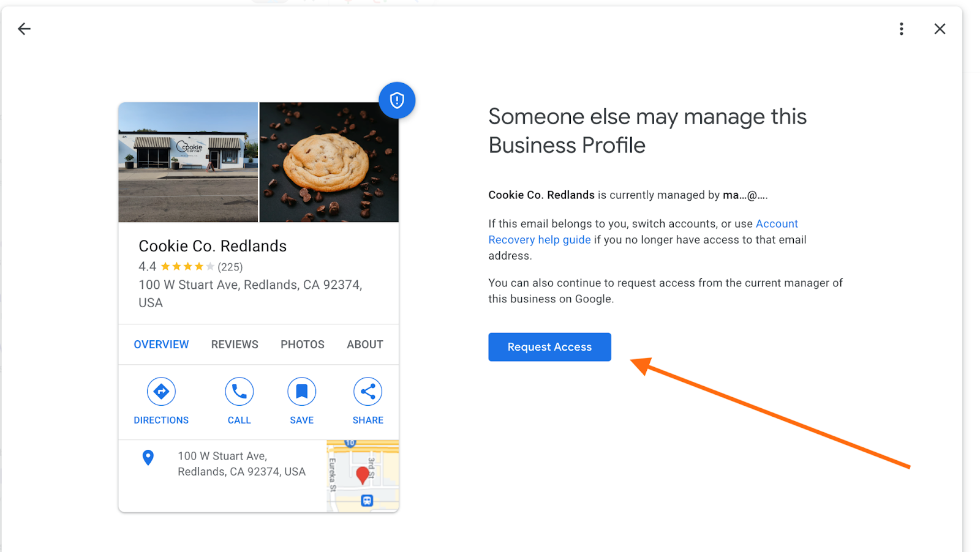
Task: Click the Save bookmark icon
Action: click(x=301, y=392)
